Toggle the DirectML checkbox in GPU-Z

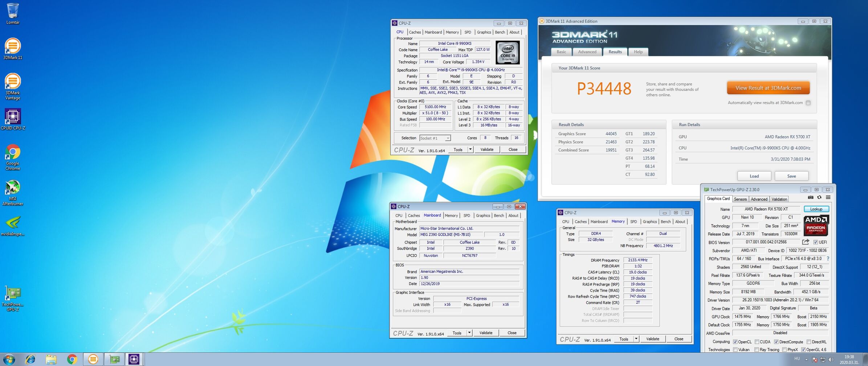[809, 342]
